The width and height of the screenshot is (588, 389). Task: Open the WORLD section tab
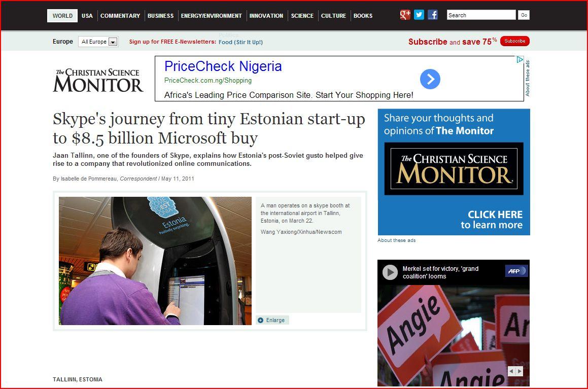[62, 16]
